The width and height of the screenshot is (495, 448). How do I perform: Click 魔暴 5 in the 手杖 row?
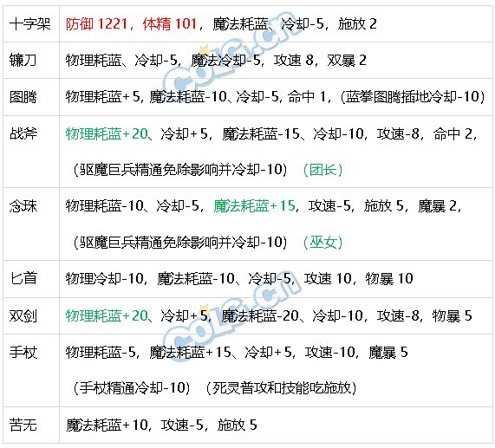pos(388,353)
